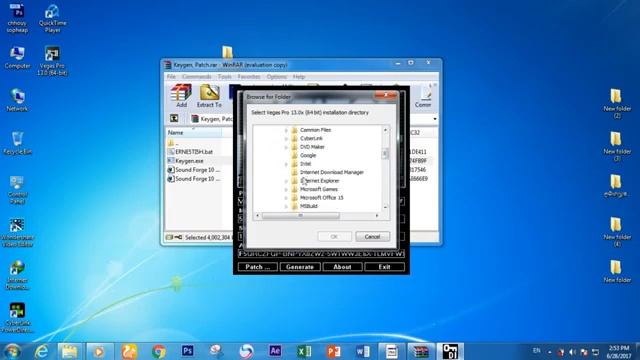Select the Network desktop icon
640x360 pixels.
[17, 100]
